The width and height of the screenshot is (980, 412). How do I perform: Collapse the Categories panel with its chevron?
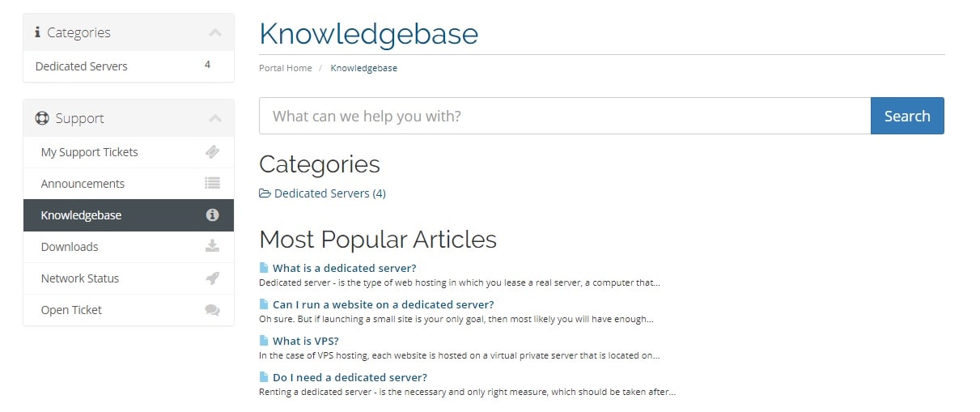coord(214,32)
